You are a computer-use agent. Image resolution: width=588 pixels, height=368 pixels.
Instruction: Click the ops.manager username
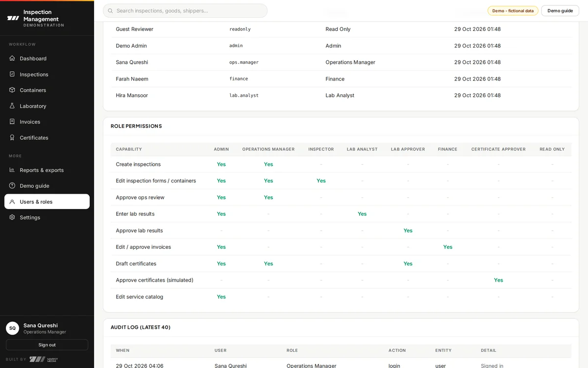tap(244, 62)
